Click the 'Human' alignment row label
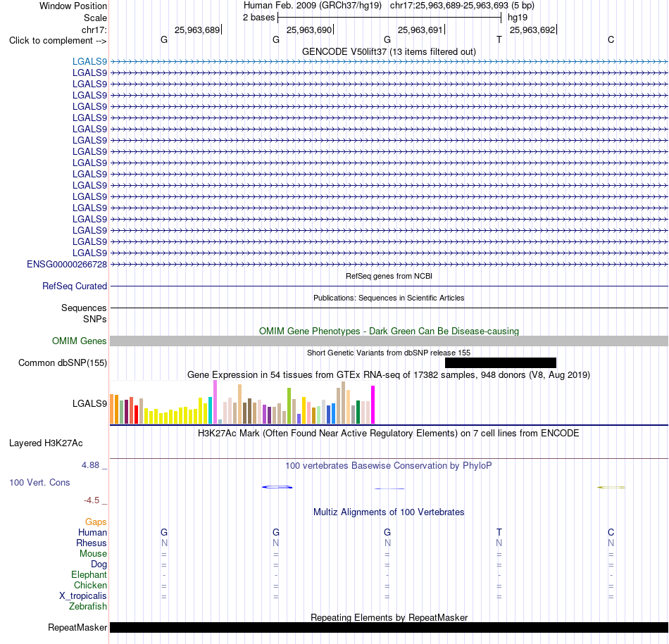The image size is (669, 644). (92, 533)
